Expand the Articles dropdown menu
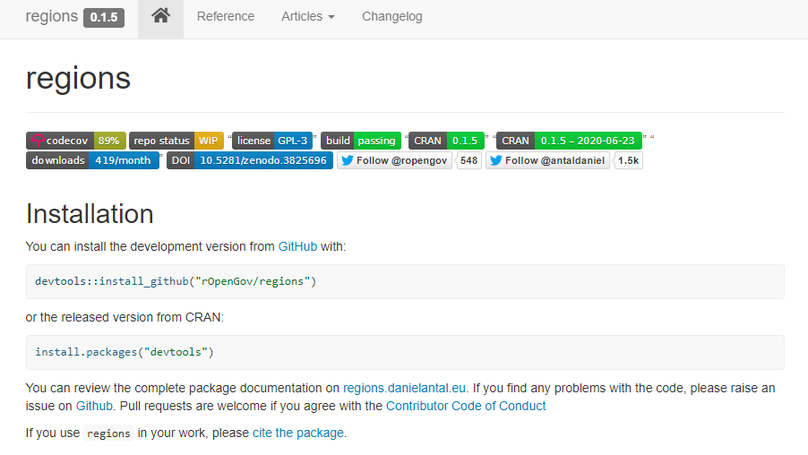Viewport: 808px width, 455px height. [308, 17]
